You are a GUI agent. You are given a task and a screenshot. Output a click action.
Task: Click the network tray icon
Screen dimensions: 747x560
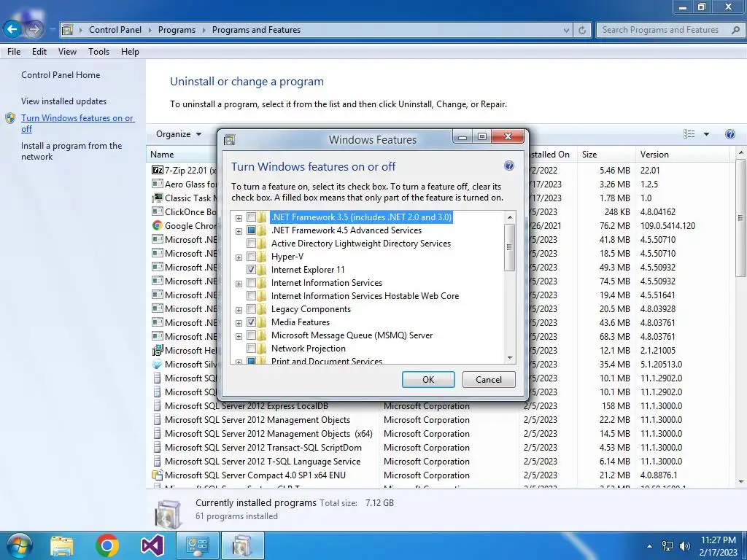pos(667,546)
